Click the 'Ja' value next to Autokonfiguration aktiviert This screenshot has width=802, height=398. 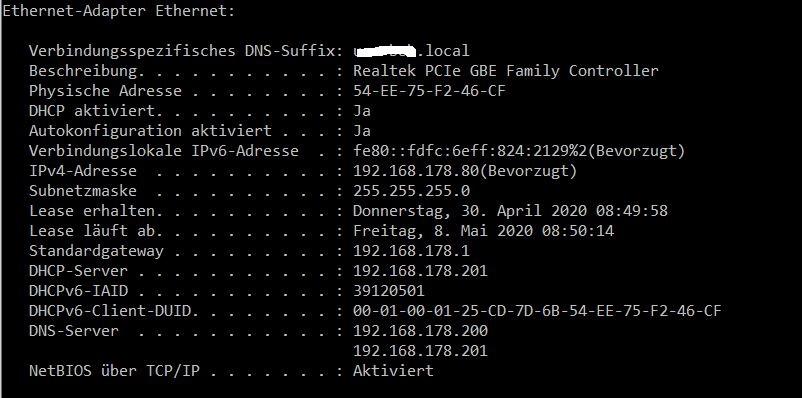tap(362, 131)
